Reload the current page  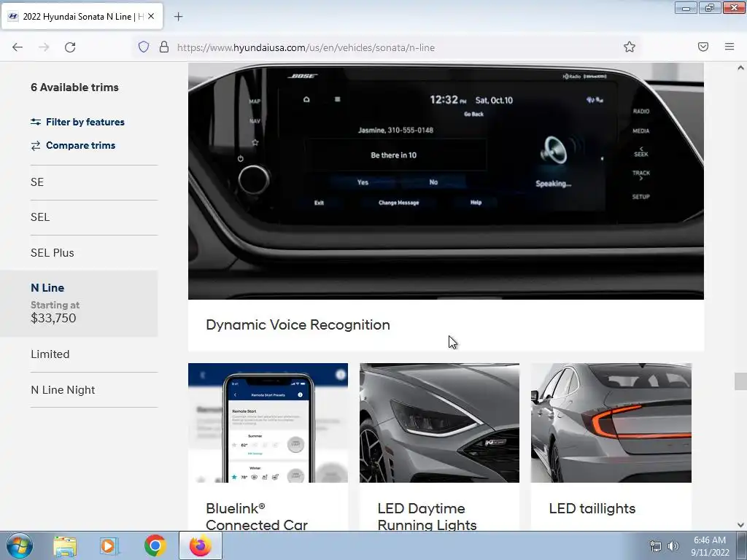click(x=70, y=47)
